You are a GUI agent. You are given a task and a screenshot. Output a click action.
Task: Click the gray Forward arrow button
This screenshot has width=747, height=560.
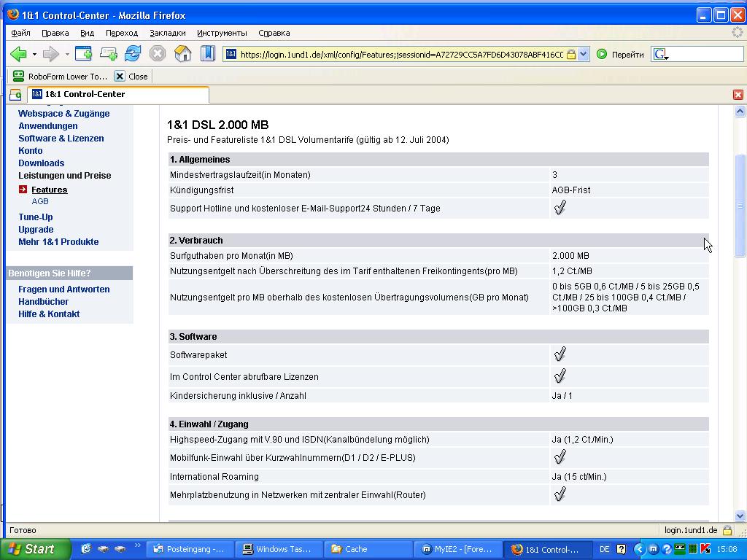pos(50,54)
